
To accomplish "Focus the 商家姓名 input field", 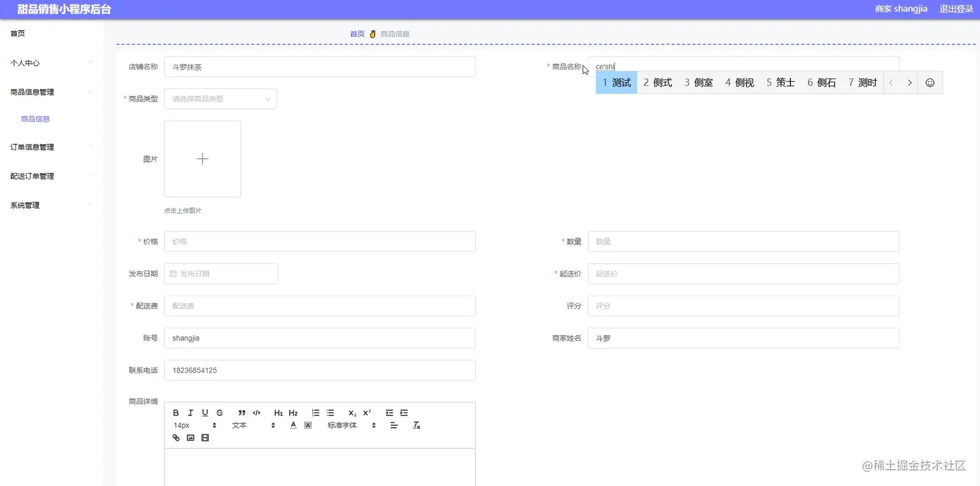I will (743, 338).
